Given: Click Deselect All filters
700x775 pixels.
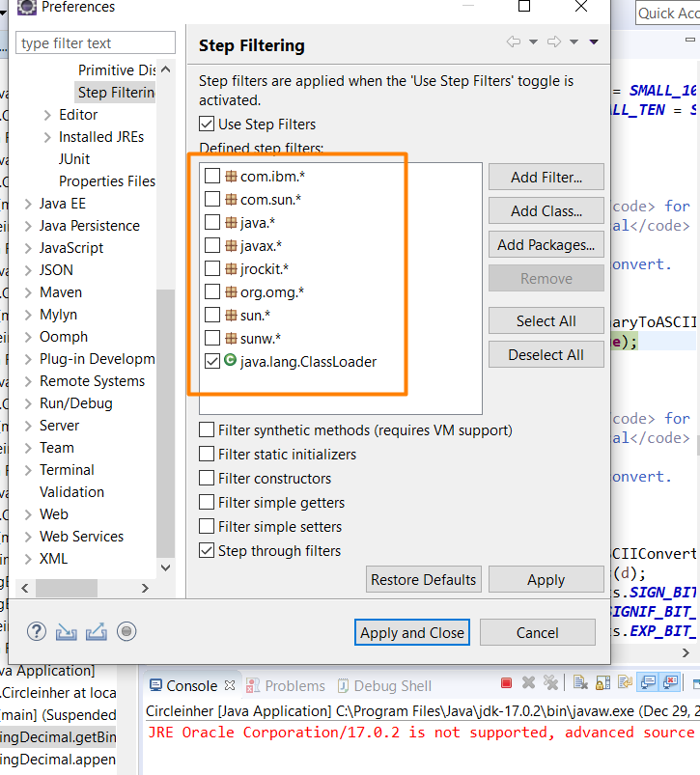Looking at the screenshot, I should coord(546,355).
